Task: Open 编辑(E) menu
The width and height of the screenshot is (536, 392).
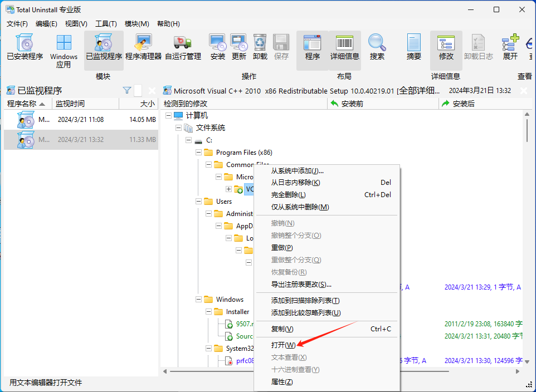Action: [x=46, y=23]
